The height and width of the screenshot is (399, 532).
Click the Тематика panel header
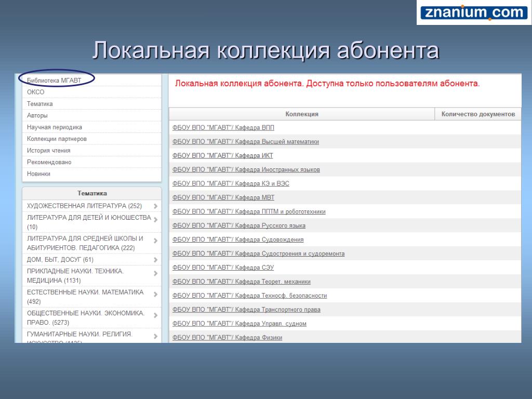pyautogui.click(x=92, y=193)
